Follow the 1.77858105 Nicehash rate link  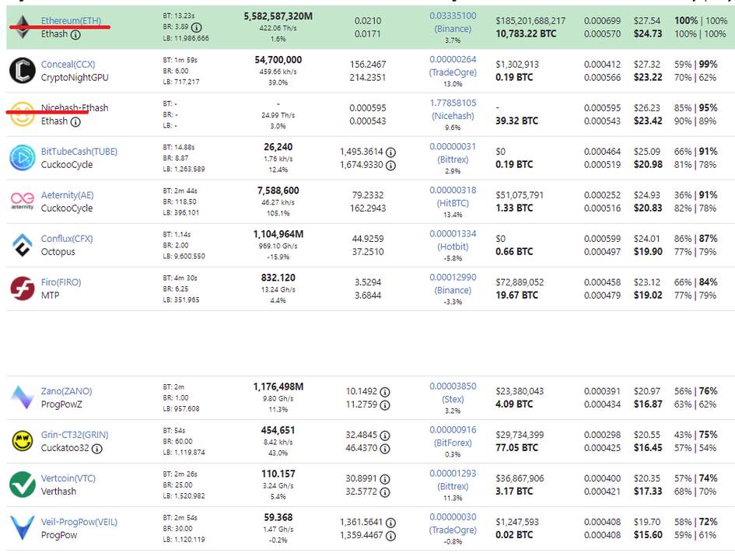[453, 109]
